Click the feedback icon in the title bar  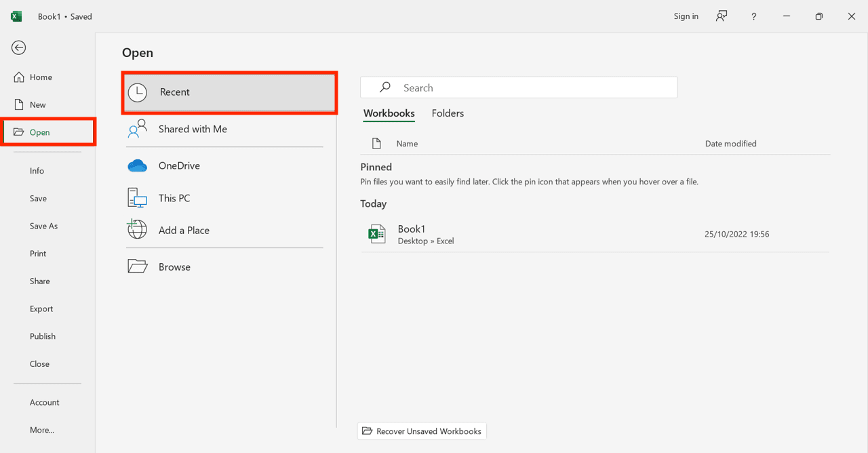[722, 16]
